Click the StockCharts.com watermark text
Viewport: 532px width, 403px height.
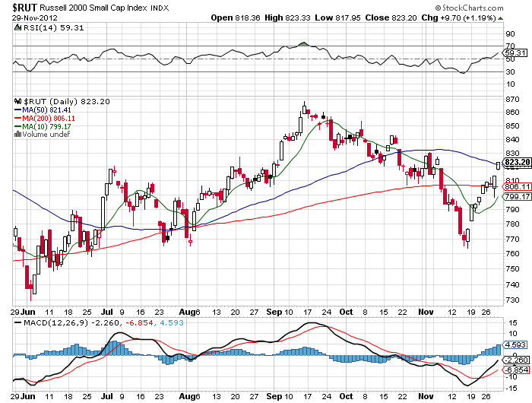point(469,8)
